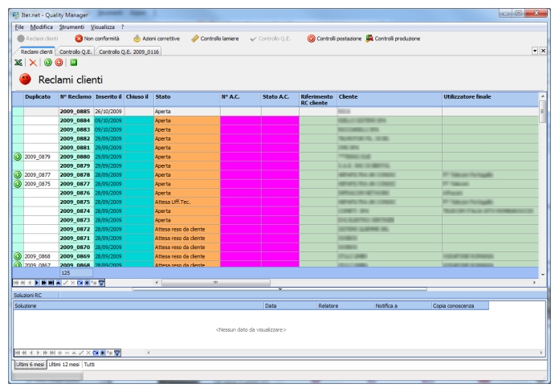
Task: Select the Ultimi 6 mesi filter tab
Action: point(30,365)
